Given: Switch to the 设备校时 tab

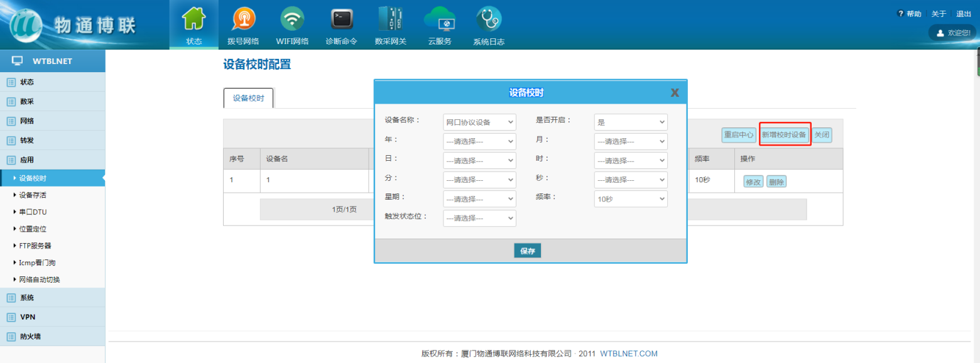Looking at the screenshot, I should [x=249, y=99].
